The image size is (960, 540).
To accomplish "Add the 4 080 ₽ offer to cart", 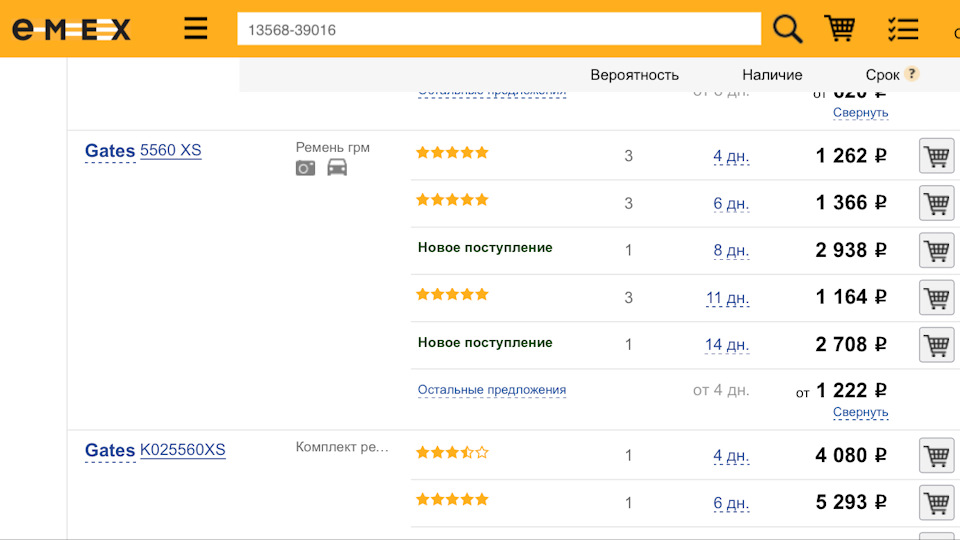I will point(936,455).
